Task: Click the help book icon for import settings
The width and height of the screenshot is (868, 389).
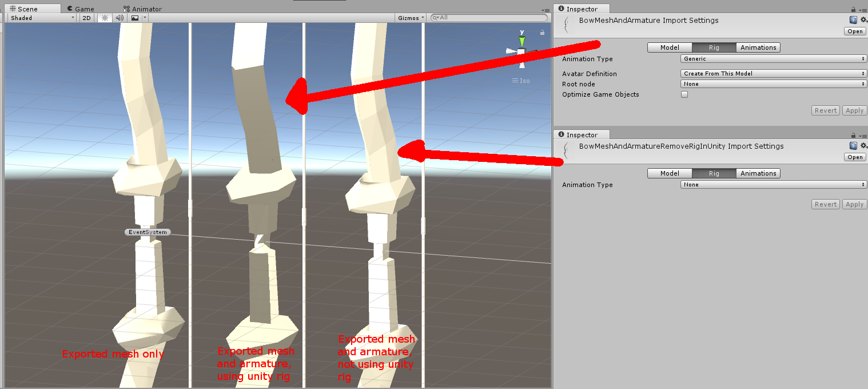Action: point(853,19)
